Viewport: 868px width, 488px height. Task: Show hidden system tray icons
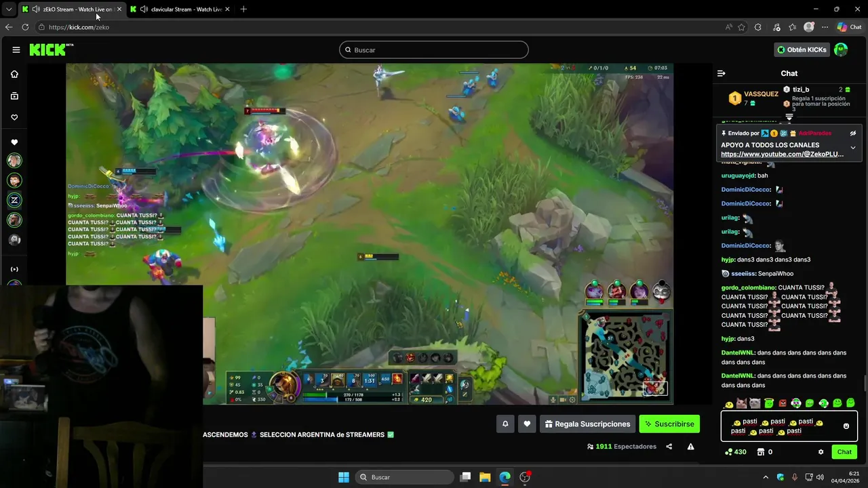point(766,477)
